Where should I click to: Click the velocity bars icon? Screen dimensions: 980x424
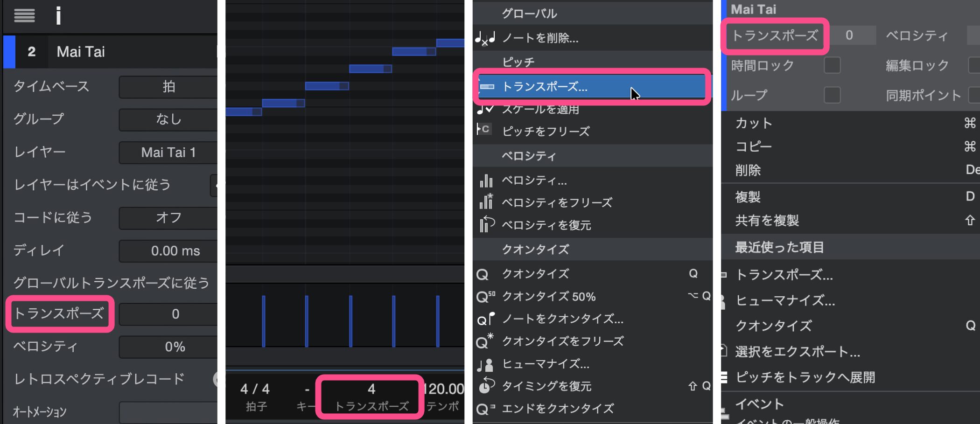[x=486, y=181]
